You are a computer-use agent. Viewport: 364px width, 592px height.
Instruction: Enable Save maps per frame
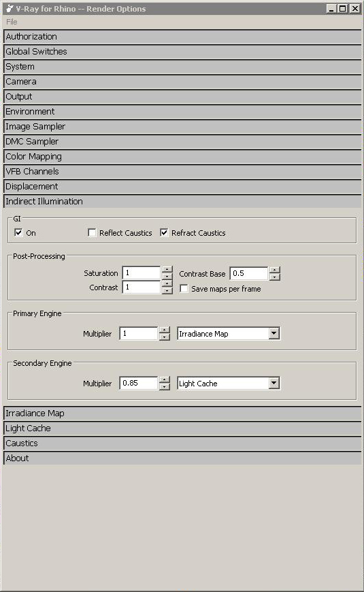[x=184, y=289]
